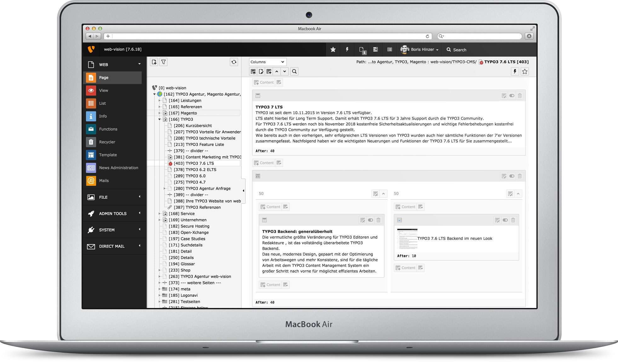Collapse the [166] TYPO3 tree branch
The width and height of the screenshot is (618, 364).
pyautogui.click(x=160, y=119)
